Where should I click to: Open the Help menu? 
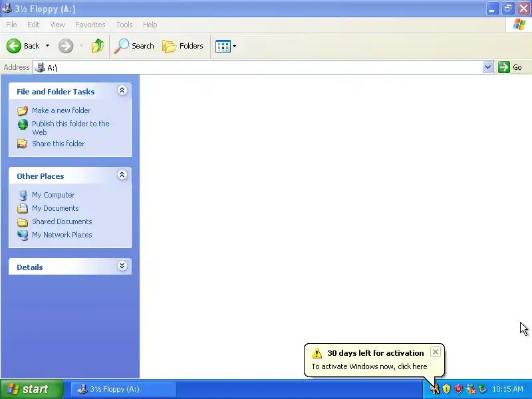click(x=150, y=25)
